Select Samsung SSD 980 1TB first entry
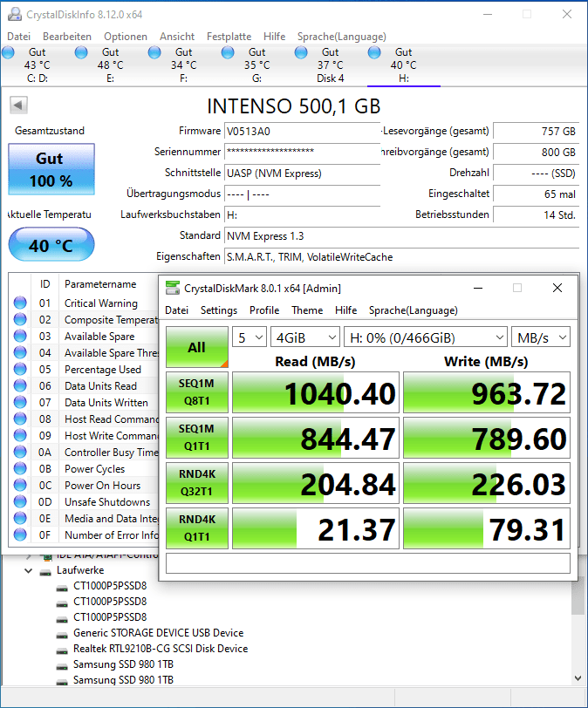588x708 pixels. (123, 664)
